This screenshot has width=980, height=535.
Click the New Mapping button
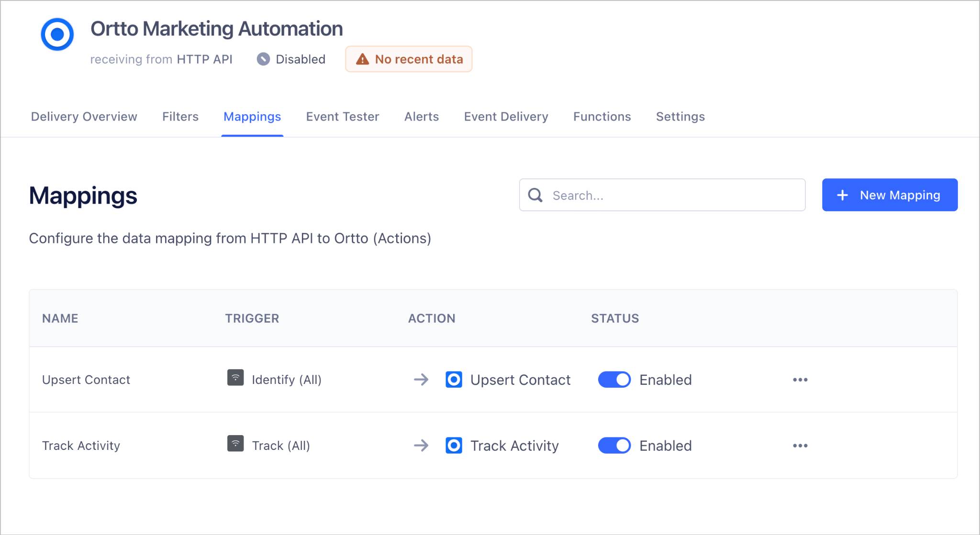(890, 195)
